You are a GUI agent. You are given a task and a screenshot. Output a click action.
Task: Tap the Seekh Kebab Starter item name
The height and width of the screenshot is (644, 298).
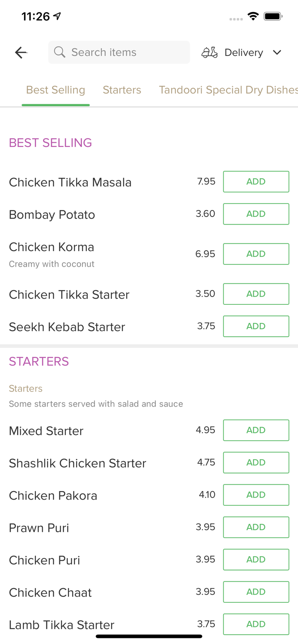point(67,327)
